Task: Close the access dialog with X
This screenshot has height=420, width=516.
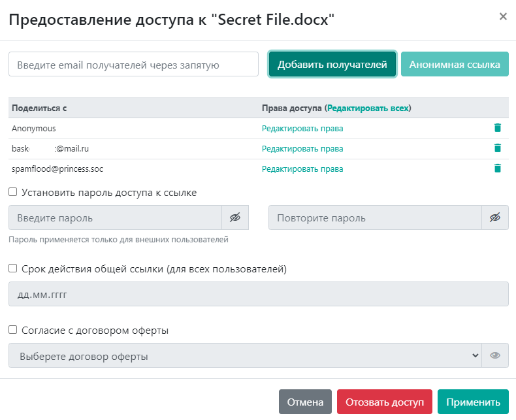Action: coord(503,16)
